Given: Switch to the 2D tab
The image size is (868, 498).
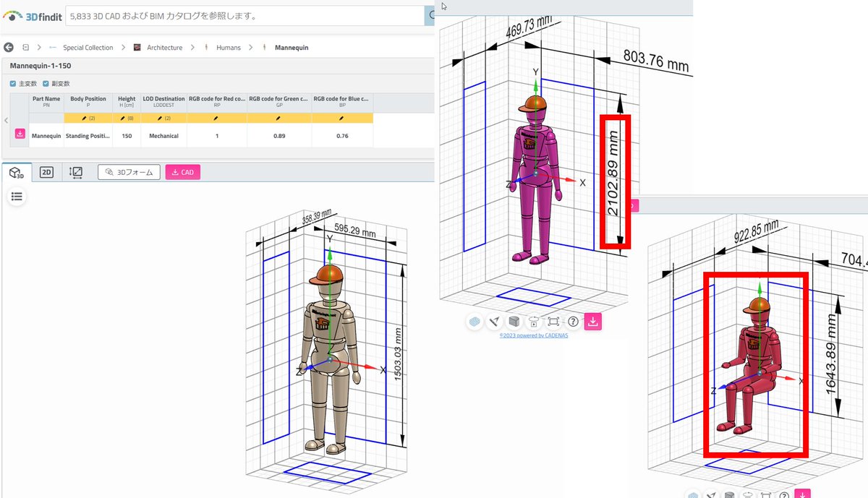Looking at the screenshot, I should 46,171.
